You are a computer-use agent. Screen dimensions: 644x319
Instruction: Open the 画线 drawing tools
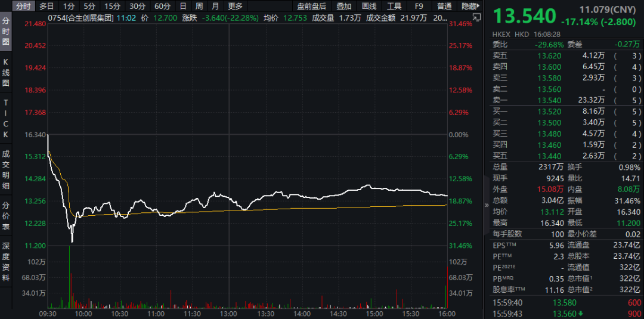pos(369,6)
